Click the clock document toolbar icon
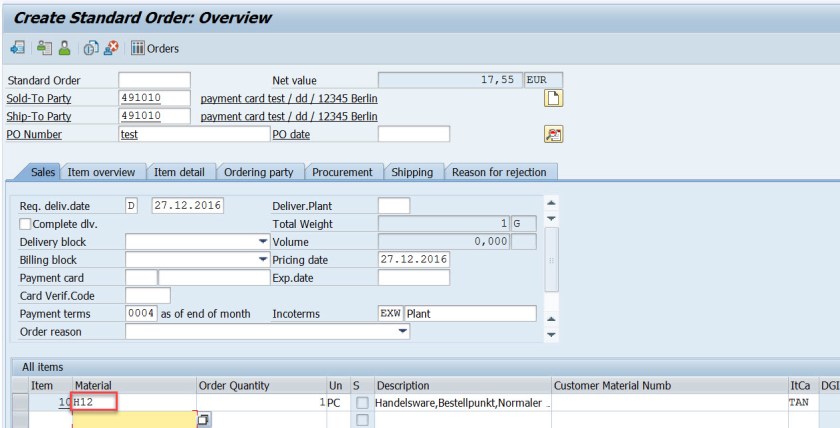 pos(89,48)
